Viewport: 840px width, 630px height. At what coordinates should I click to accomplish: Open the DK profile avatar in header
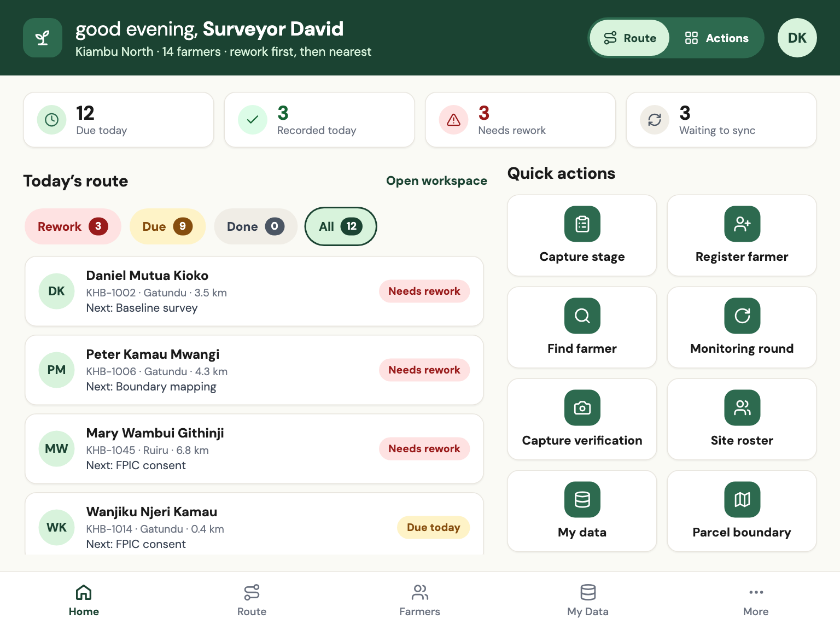[x=797, y=38]
